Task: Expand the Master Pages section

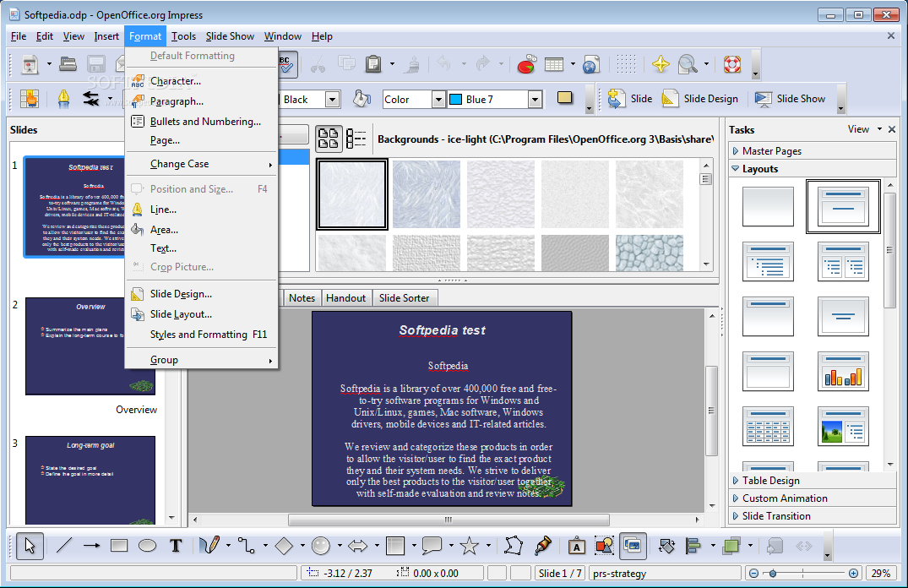Action: pos(813,151)
